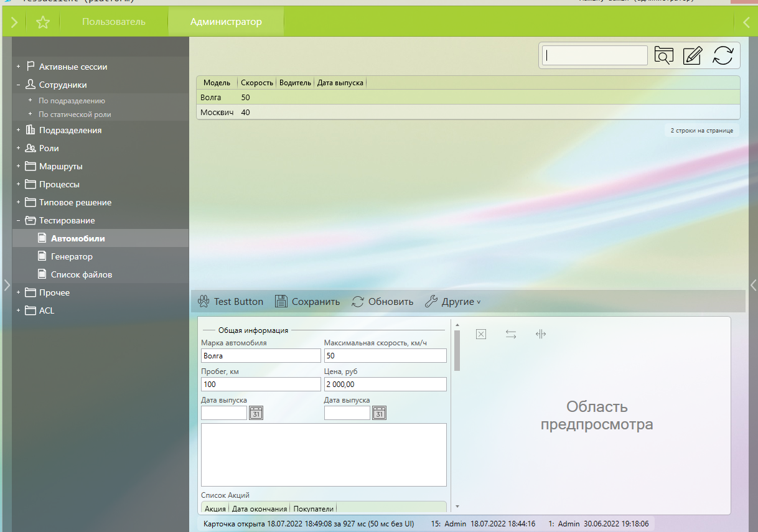758x532 pixels.
Task: Click the open folder icon beside Тестирование
Action: point(30,220)
